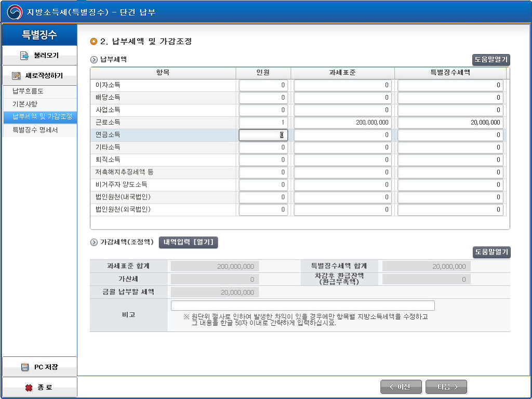This screenshot has width=532, height=399.
Task: Open the 납부흐름도 sidebar item
Action: [28, 91]
